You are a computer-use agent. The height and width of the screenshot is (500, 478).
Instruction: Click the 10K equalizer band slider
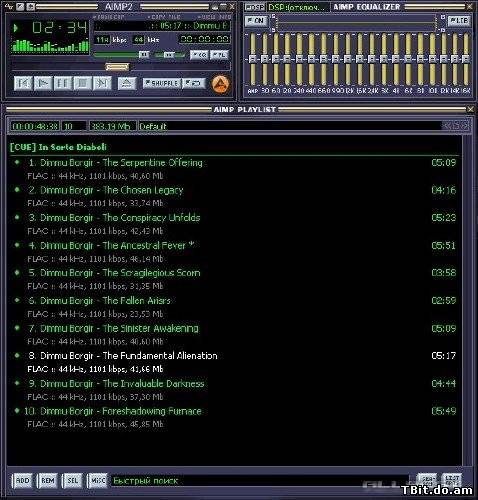point(432,59)
